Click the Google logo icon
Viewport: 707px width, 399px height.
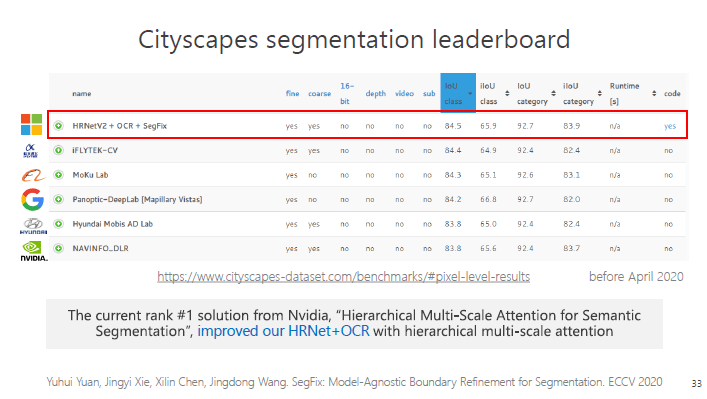tap(32, 199)
